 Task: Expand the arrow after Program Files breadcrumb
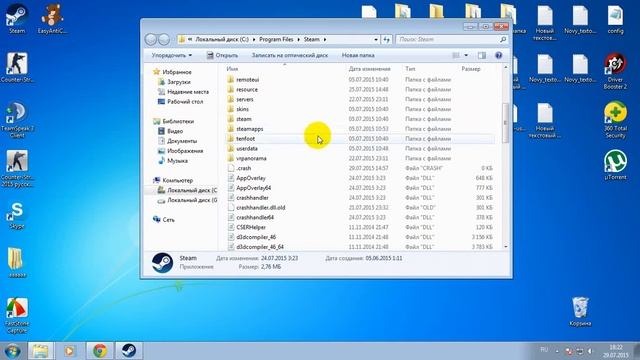298,40
